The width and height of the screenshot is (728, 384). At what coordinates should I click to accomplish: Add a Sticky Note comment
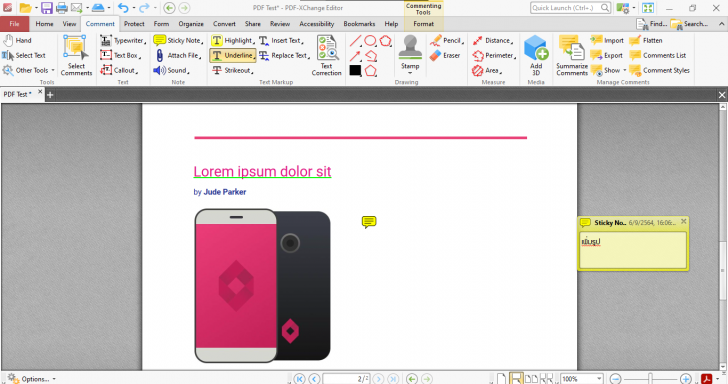[x=178, y=40]
